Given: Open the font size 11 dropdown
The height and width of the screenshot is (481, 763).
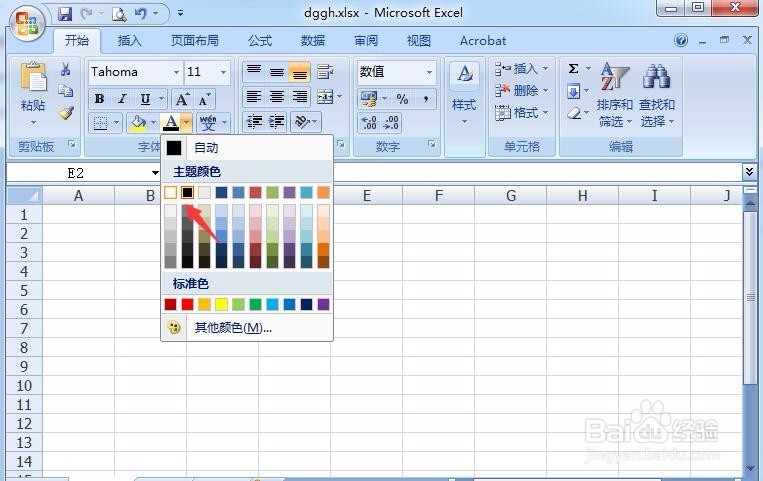Looking at the screenshot, I should tap(223, 72).
